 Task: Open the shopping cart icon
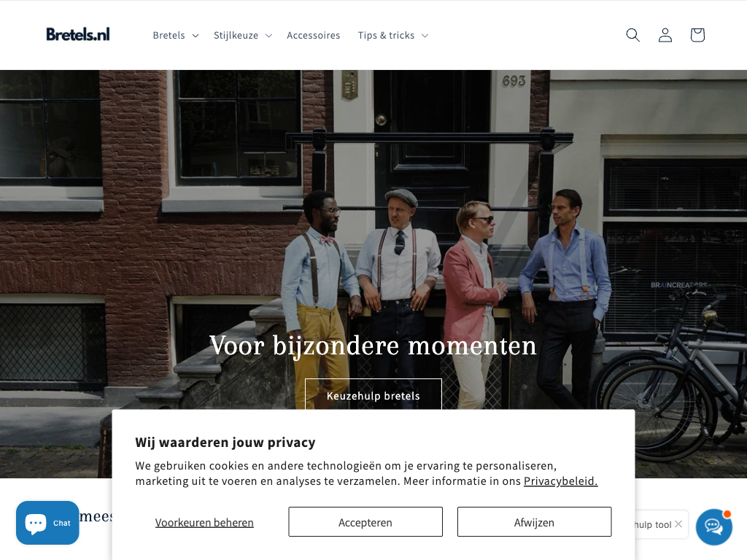[697, 35]
